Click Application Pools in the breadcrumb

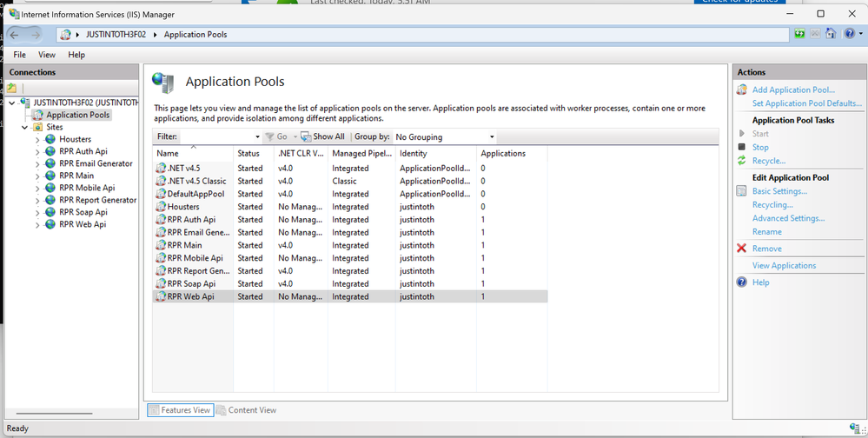pos(195,35)
